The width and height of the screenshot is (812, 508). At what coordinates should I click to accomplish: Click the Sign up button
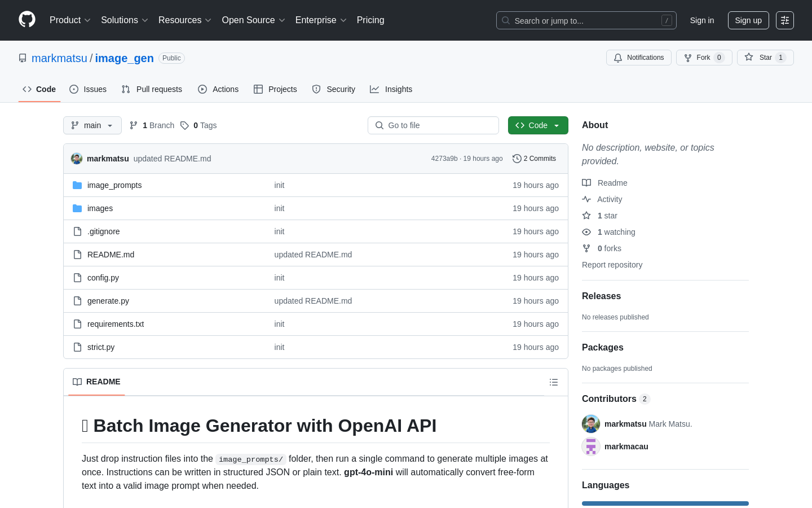748,20
